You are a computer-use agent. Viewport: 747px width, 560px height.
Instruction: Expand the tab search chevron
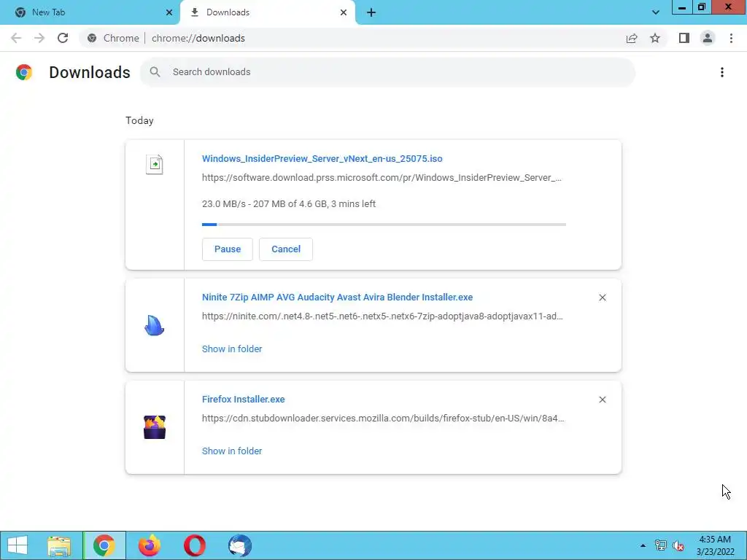(656, 12)
